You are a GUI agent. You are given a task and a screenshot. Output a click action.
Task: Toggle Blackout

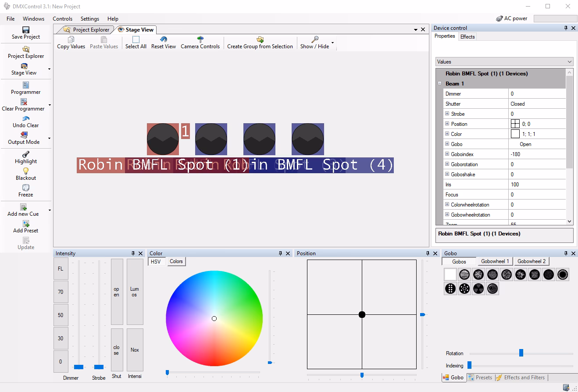pyautogui.click(x=25, y=174)
